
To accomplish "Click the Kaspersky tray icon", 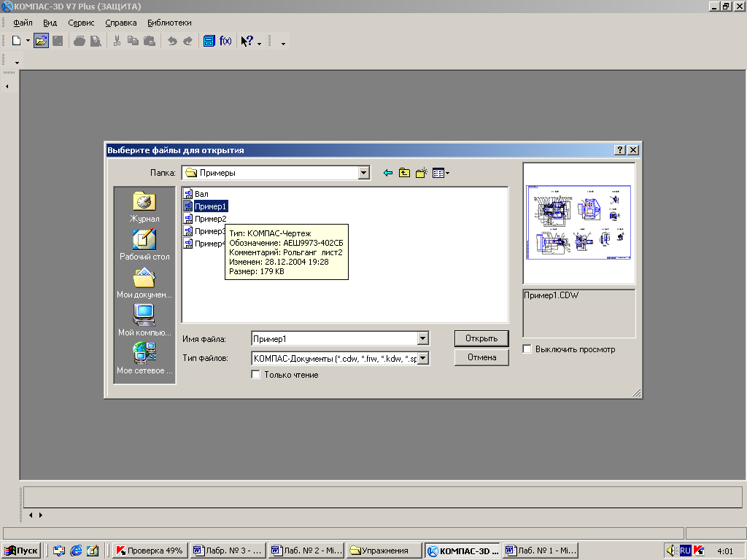I will (x=699, y=551).
